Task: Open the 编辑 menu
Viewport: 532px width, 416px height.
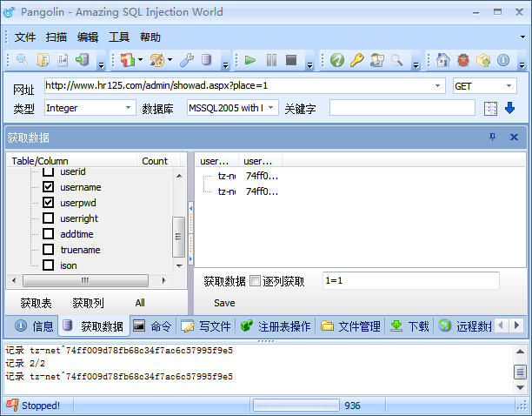Action: [x=88, y=37]
